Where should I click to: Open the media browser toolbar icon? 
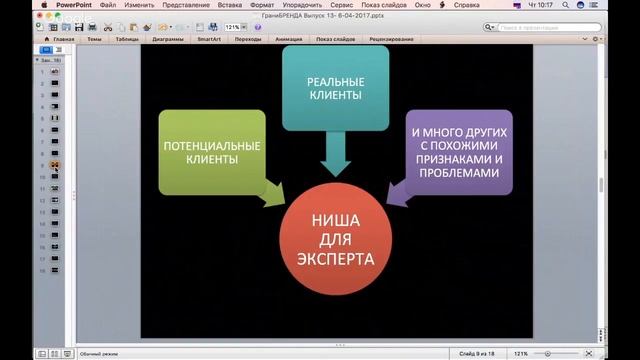coord(213,27)
